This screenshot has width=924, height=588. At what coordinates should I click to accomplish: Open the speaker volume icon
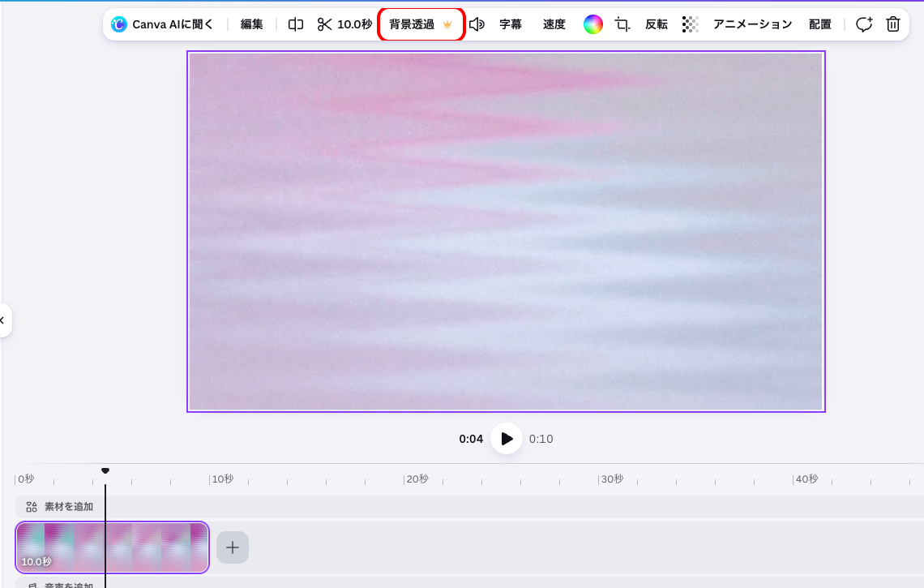(477, 24)
